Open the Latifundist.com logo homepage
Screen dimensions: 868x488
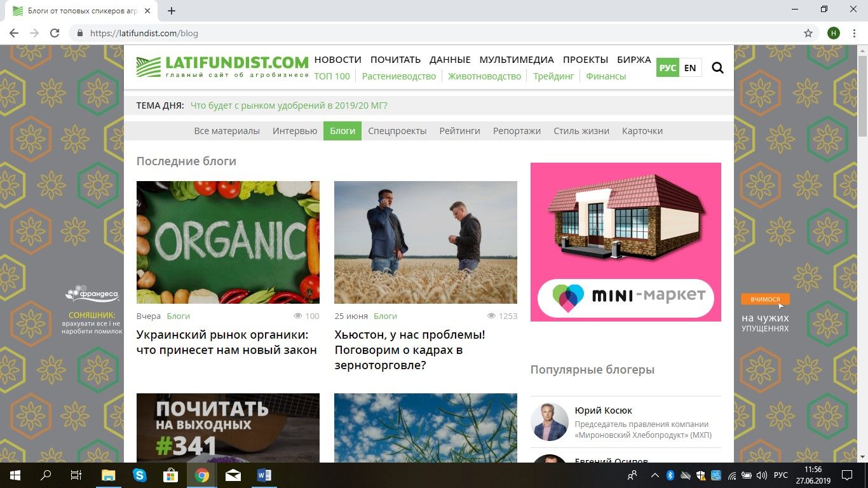(x=222, y=67)
